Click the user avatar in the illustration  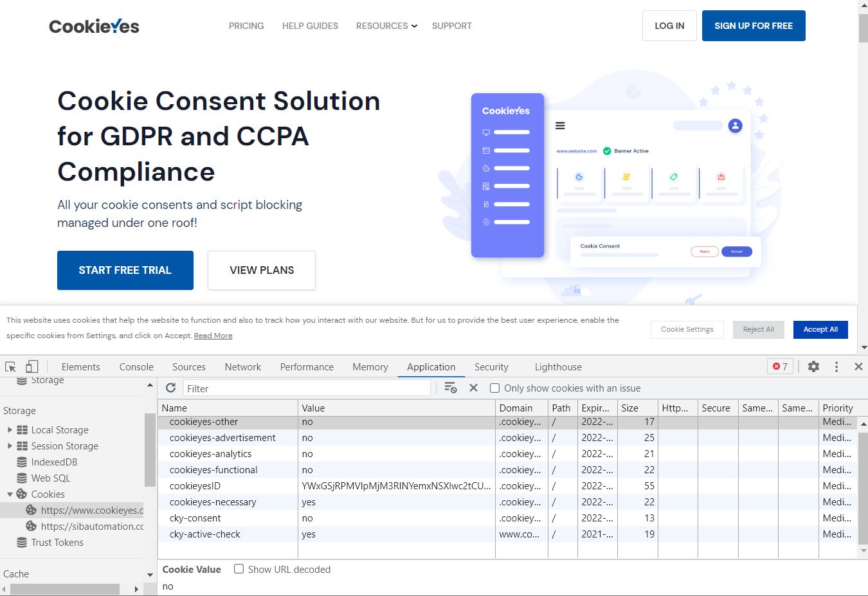(735, 126)
